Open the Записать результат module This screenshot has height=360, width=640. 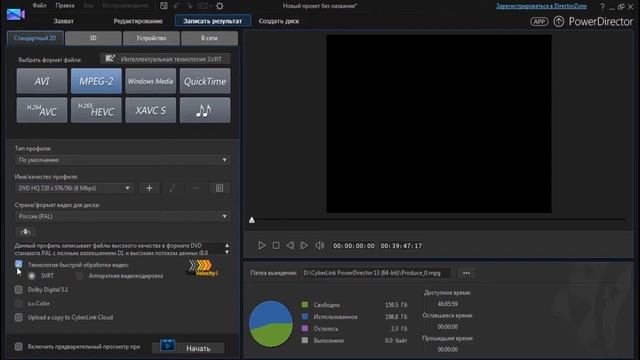(x=213, y=21)
